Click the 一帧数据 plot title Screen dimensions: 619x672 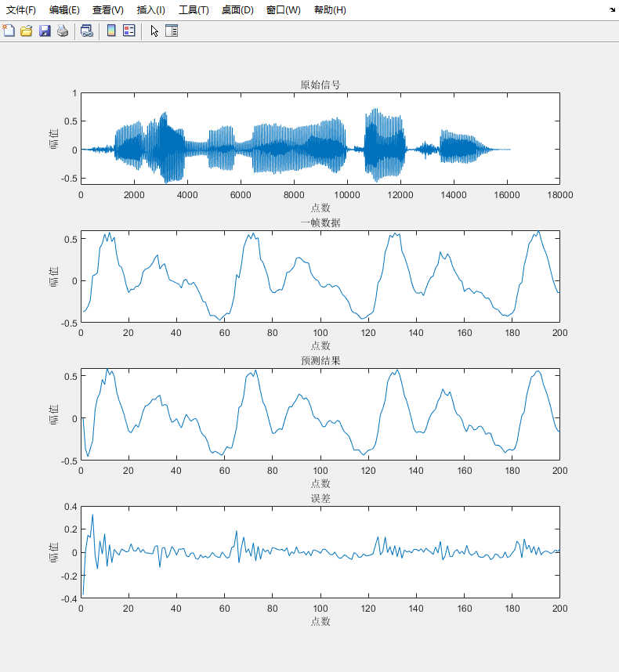320,222
